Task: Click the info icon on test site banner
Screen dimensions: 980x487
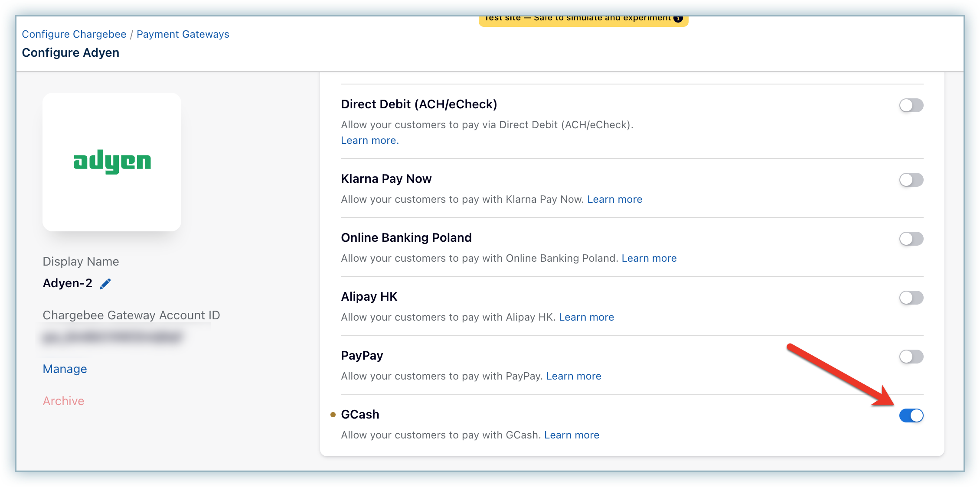Action: (x=678, y=19)
